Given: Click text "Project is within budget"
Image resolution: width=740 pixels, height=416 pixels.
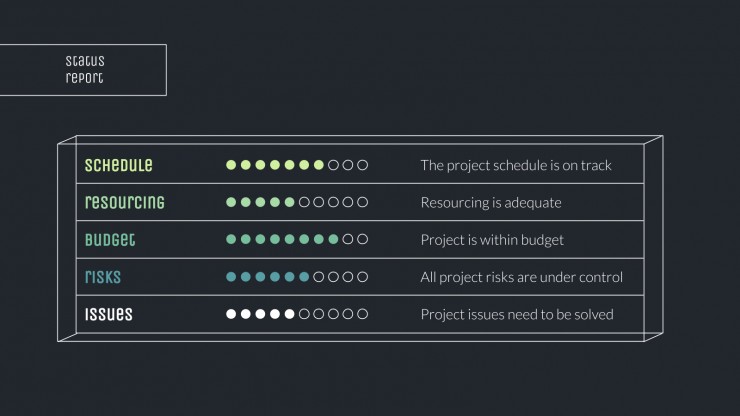Looking at the screenshot, I should [x=492, y=240].
